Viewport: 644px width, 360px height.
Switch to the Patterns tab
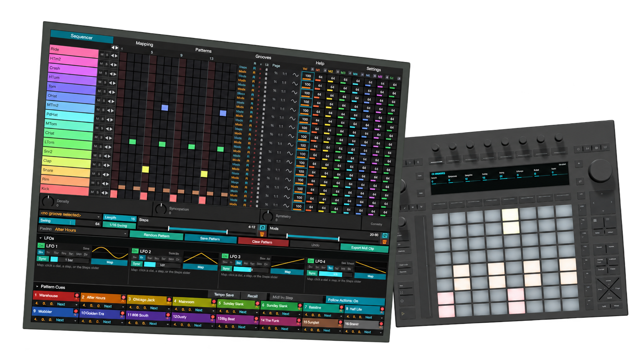tap(203, 50)
